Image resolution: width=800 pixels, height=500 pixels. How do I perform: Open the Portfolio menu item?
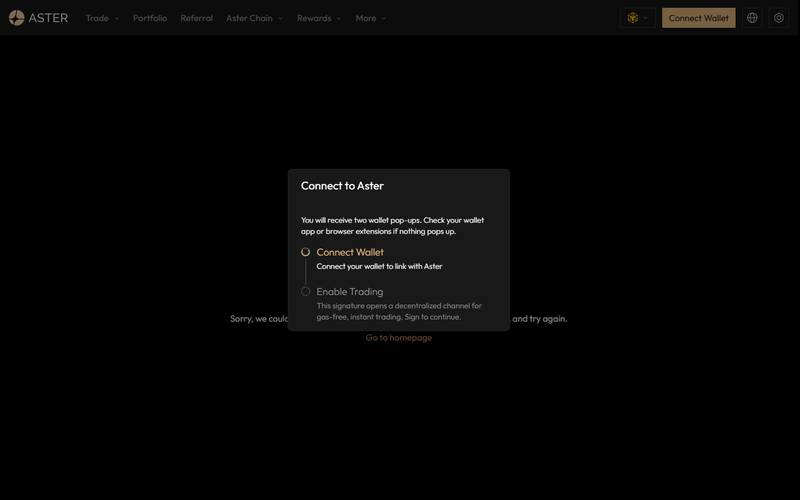150,18
